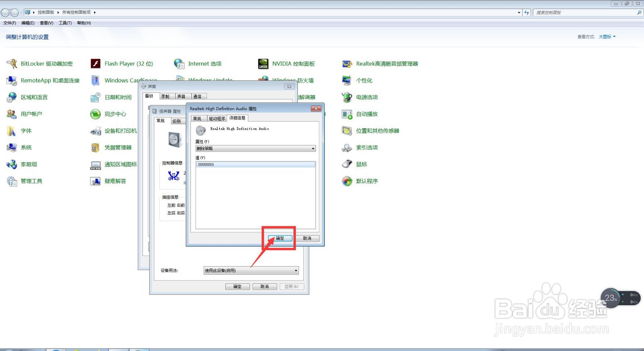The width and height of the screenshot is (644, 351).
Task: Open 位置和其他传感器 icon
Action: [x=347, y=131]
